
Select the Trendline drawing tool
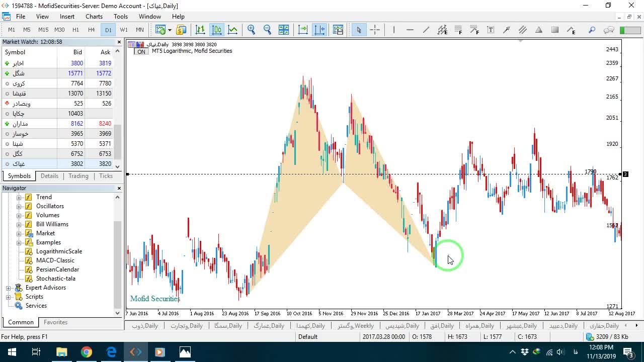426,30
